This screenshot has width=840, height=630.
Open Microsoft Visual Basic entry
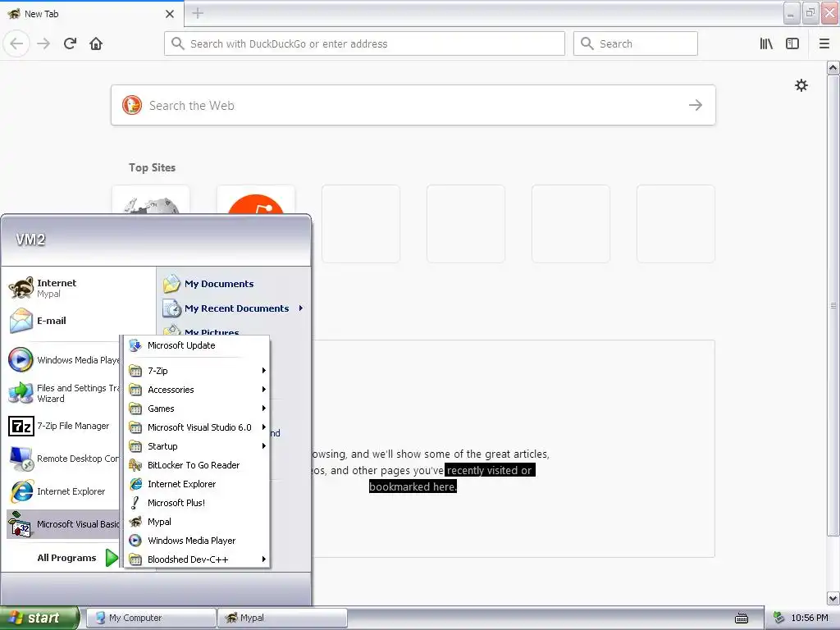(x=63, y=524)
